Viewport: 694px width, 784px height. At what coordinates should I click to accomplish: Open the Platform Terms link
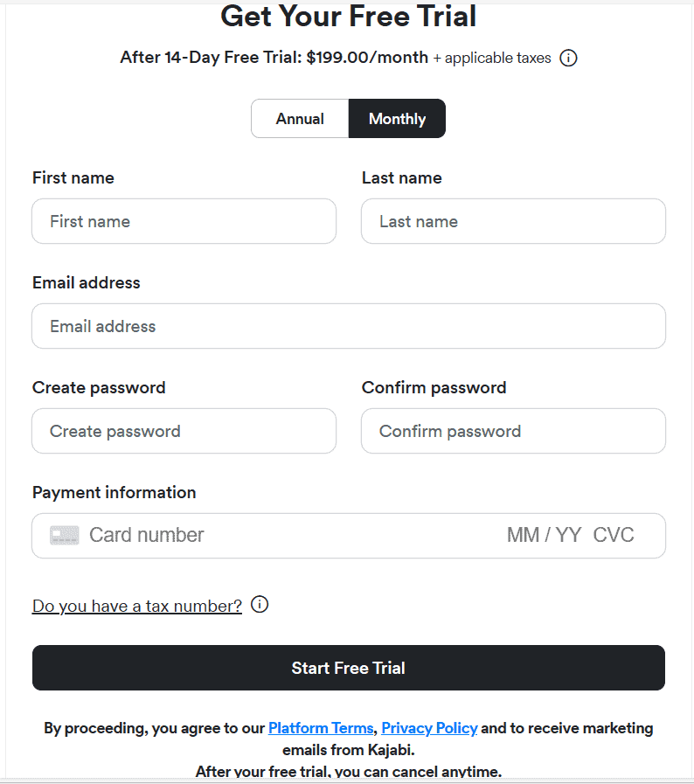(x=321, y=728)
